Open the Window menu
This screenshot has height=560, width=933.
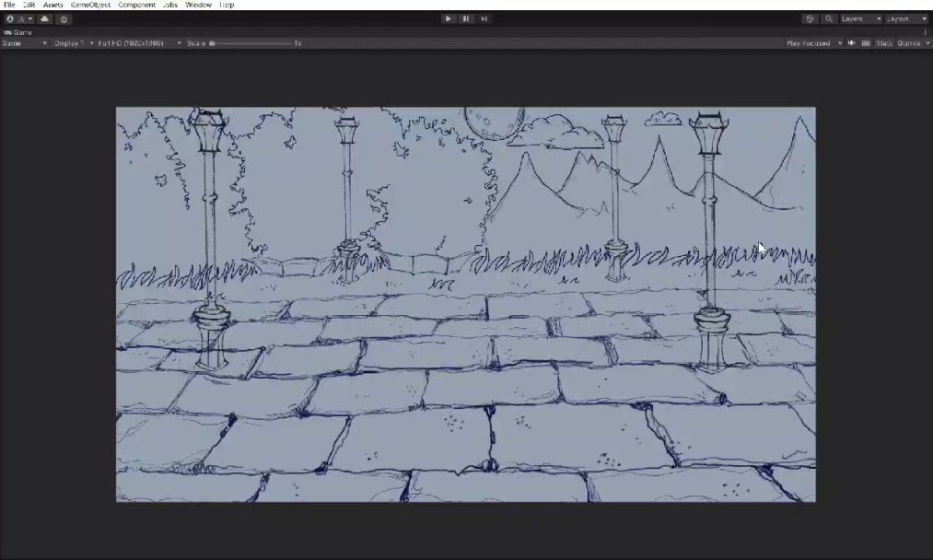click(x=198, y=5)
